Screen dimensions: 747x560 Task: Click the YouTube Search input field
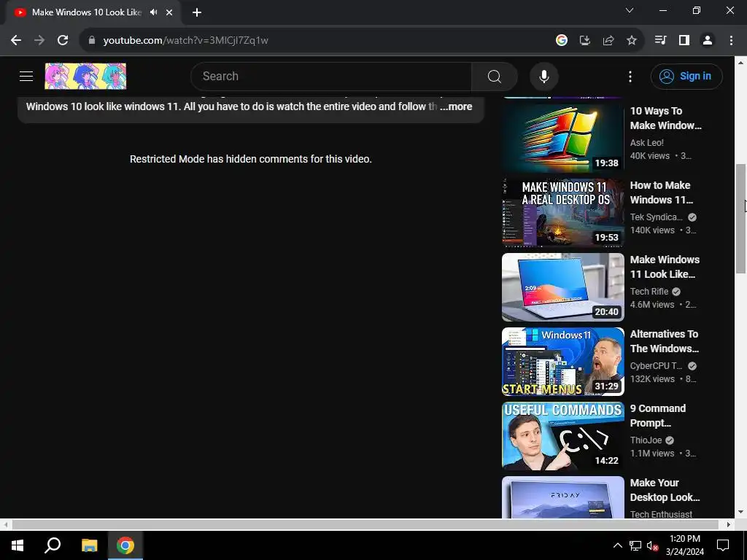(x=331, y=76)
